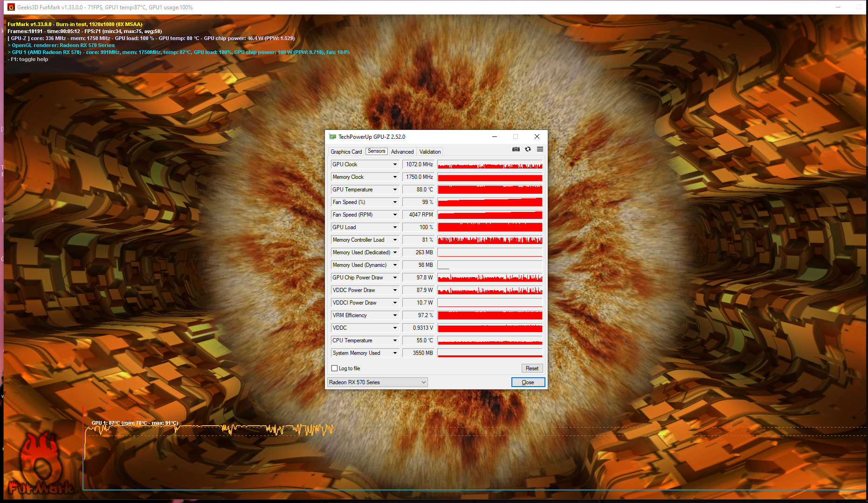The width and height of the screenshot is (868, 503).
Task: Take a GPU-Z screenshot with the camera icon
Action: click(x=516, y=149)
